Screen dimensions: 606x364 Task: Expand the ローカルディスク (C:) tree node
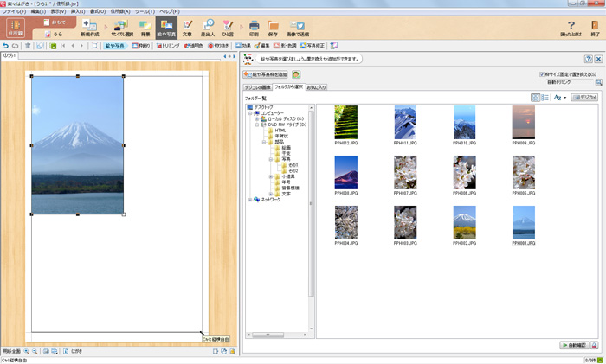(257, 118)
